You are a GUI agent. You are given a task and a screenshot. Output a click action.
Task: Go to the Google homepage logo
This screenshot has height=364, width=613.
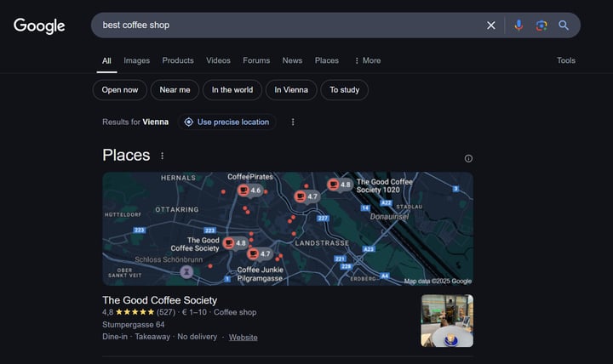[39, 26]
